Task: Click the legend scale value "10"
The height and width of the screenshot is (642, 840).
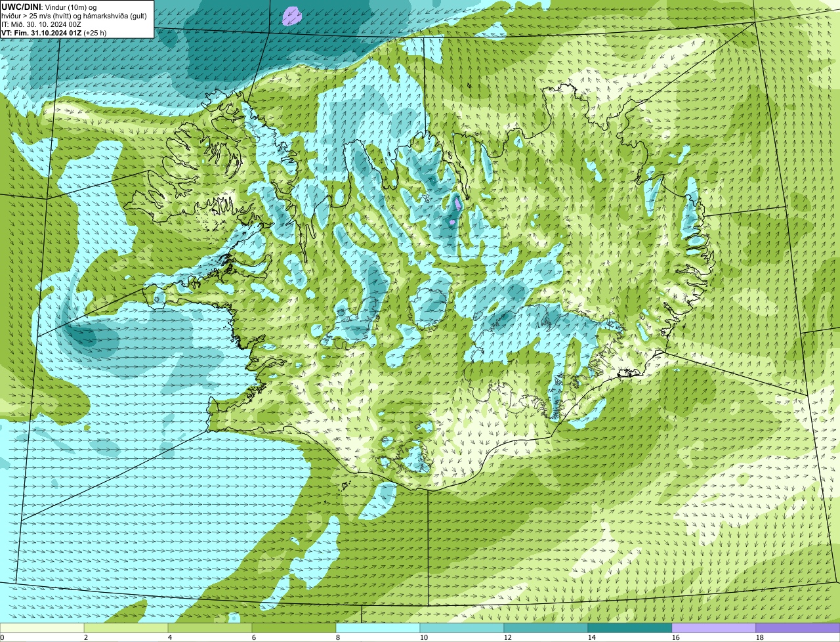Action: (424, 637)
